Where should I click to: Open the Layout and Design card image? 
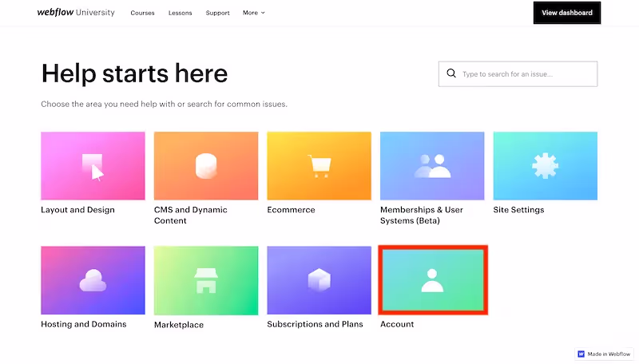[x=93, y=166]
